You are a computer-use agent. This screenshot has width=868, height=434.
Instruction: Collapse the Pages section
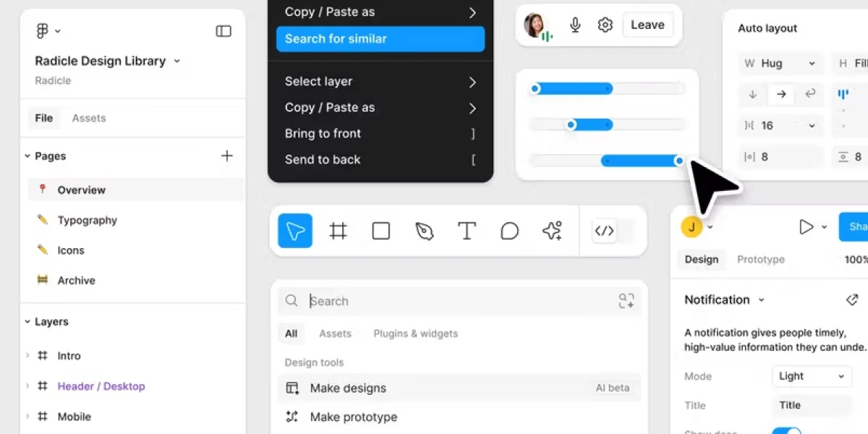coord(27,156)
